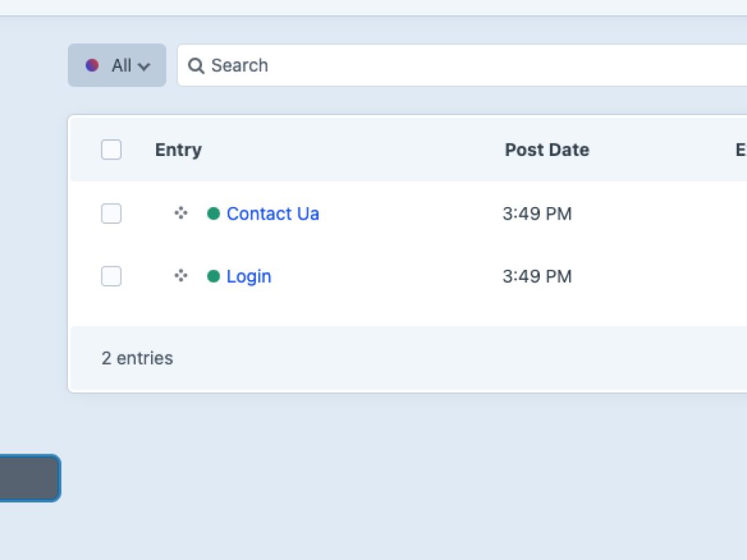Click the status color dot in All button
The height and width of the screenshot is (560, 747).
coord(92,66)
